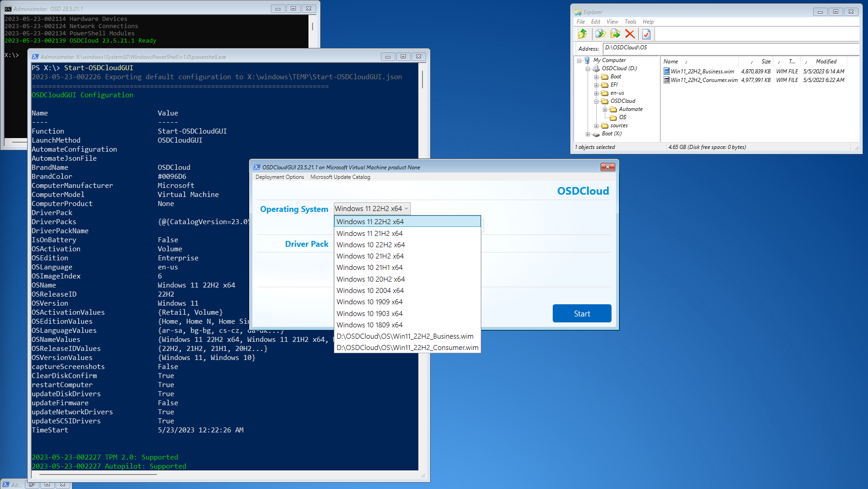Choose Windows 10 22H2 x64 from the list
Viewport: 868px width, 489px height.
tap(370, 245)
